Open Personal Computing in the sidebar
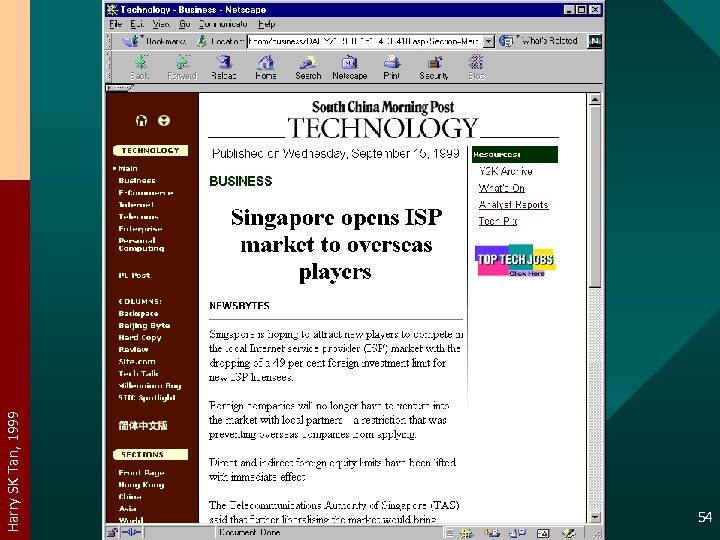The width and height of the screenshot is (720, 540). (x=141, y=244)
